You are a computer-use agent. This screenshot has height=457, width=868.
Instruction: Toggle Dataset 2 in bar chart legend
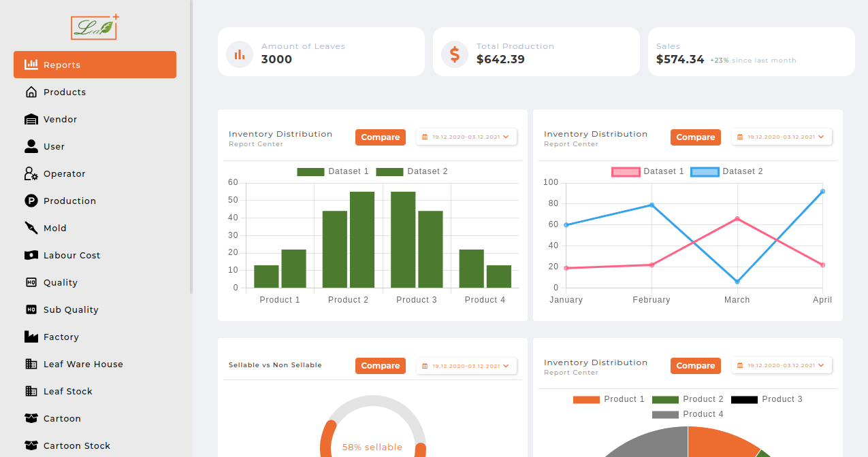click(411, 171)
